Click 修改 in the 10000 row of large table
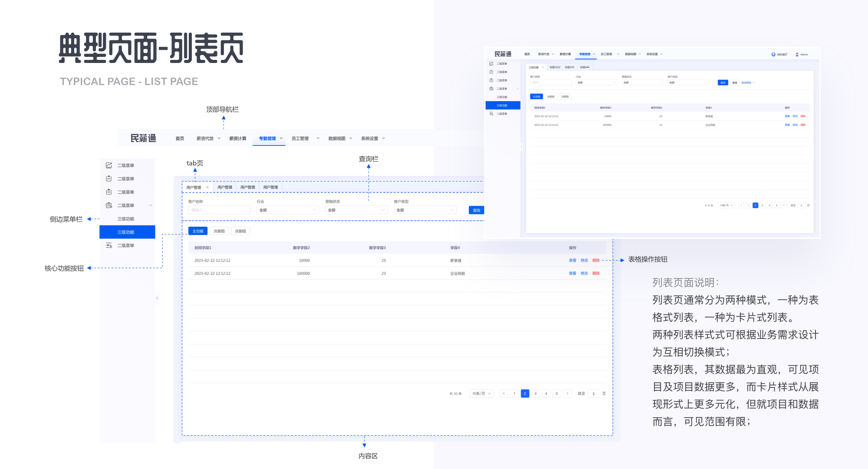Viewport: 868px width, 469px height. (584, 261)
